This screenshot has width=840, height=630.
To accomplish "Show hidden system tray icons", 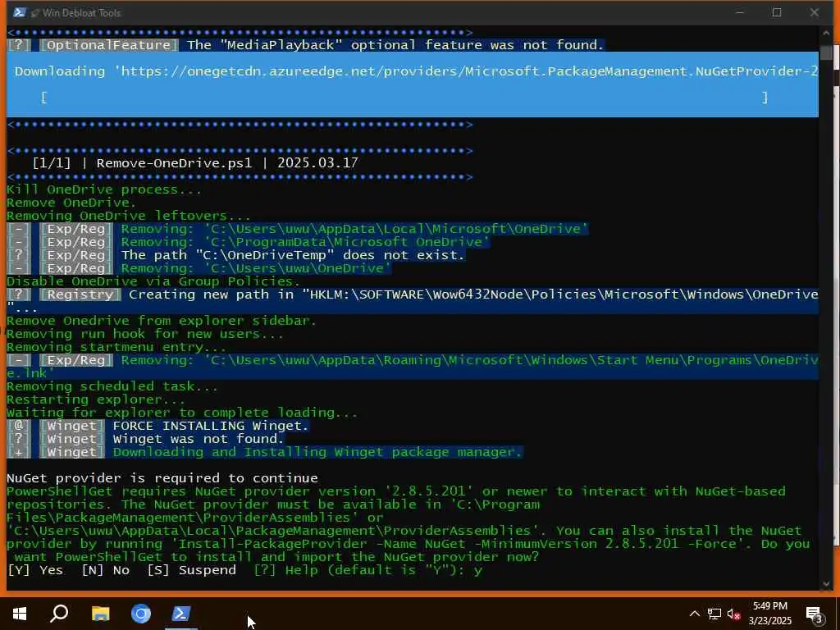I will click(694, 614).
